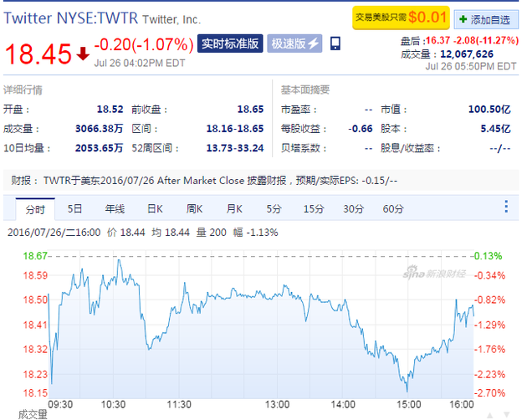Click the chart info line 价 18.44
Screen dimensions: 527x420
coord(126,233)
